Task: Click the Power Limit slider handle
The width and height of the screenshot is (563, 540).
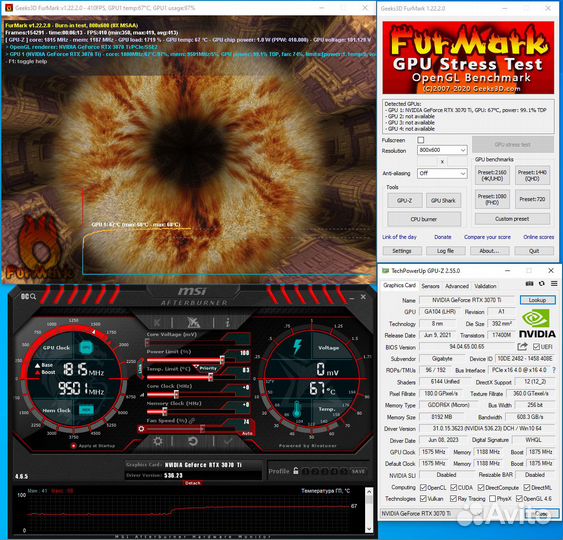Action: [222, 360]
